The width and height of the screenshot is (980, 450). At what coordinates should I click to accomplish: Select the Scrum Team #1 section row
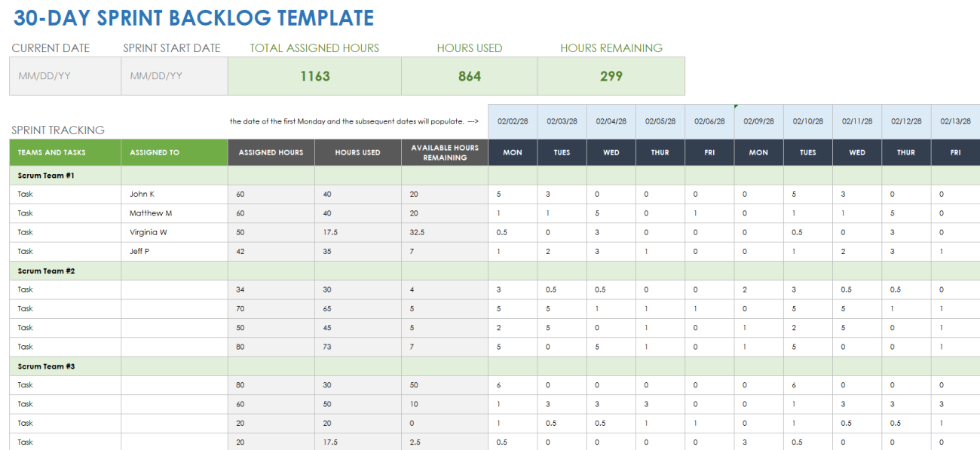[x=51, y=175]
